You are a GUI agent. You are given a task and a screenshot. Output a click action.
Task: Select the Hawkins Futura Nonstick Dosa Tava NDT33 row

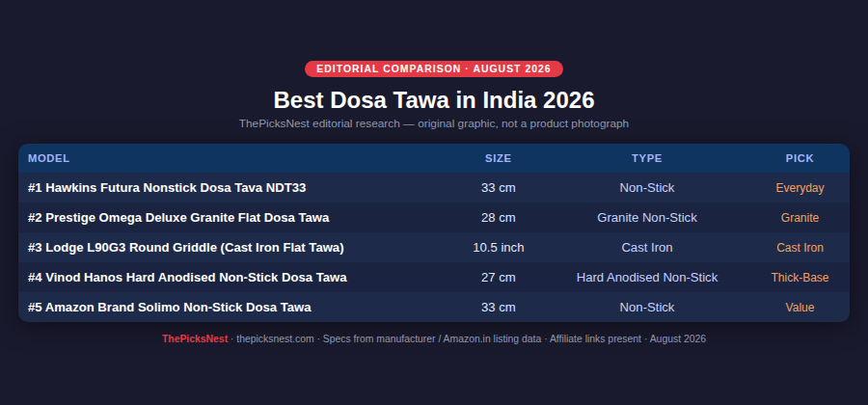pos(434,188)
